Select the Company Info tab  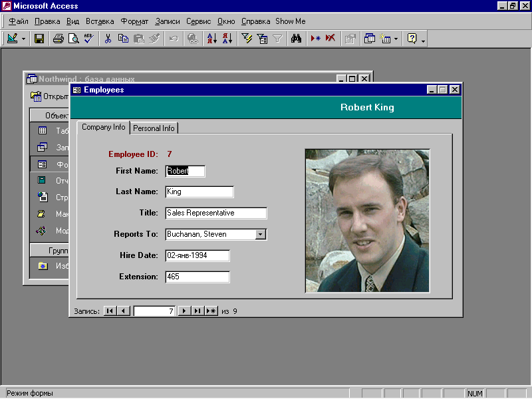(x=104, y=127)
